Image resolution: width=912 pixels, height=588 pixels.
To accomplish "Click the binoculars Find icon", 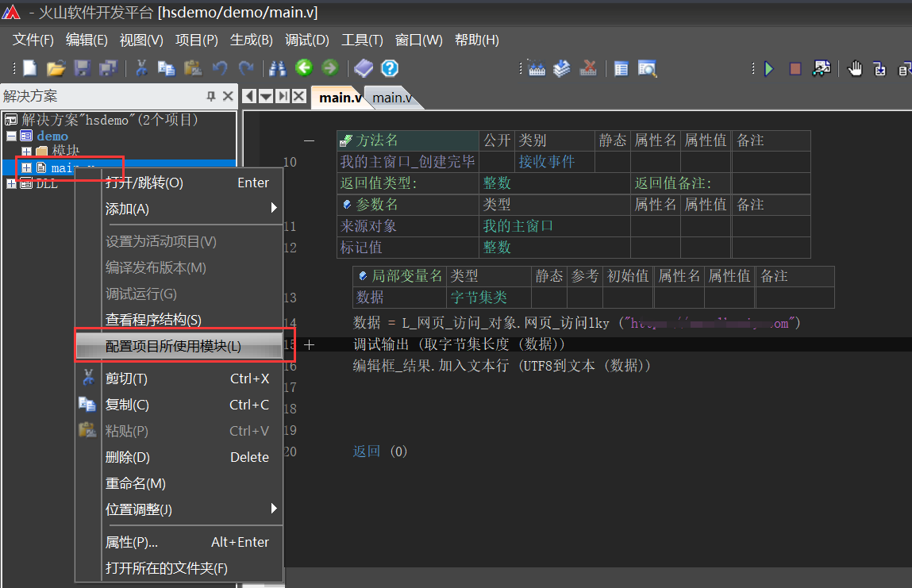I will pyautogui.click(x=278, y=68).
